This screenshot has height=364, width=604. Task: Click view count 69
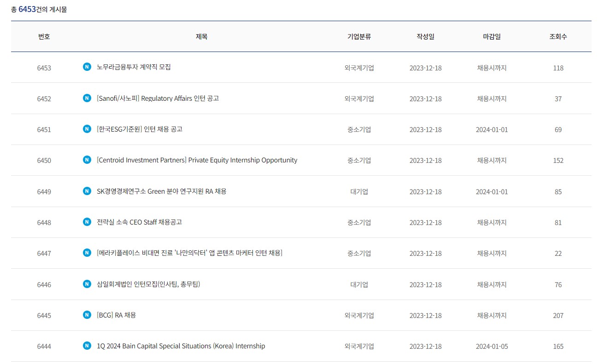[558, 130]
